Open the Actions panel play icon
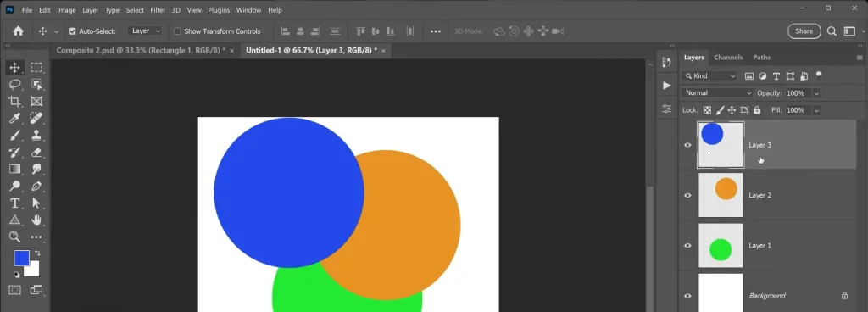The width and height of the screenshot is (868, 312). pyautogui.click(x=666, y=85)
